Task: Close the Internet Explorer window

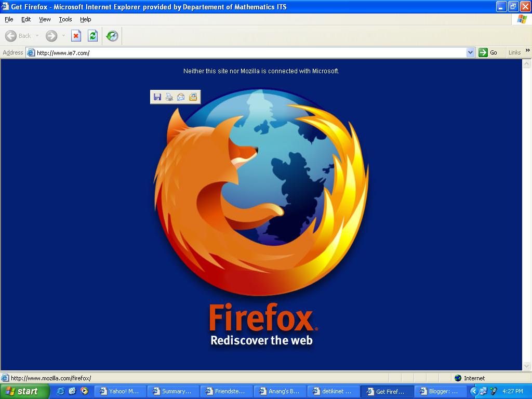Action: tap(525, 6)
